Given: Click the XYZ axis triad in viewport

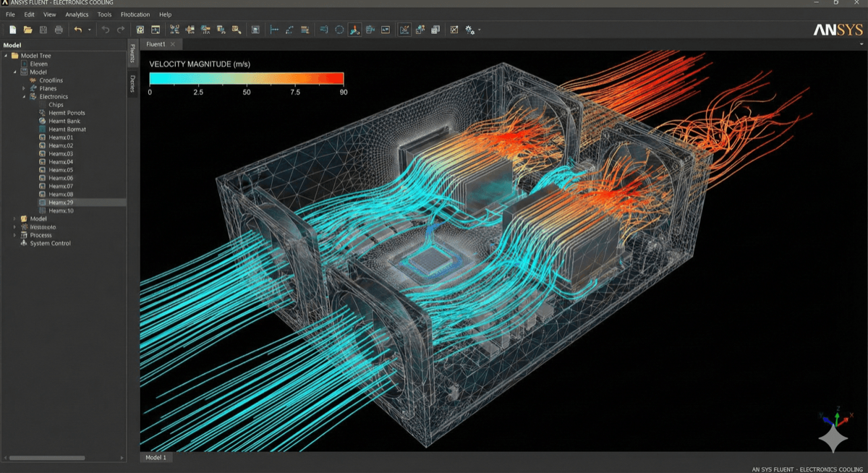Looking at the screenshot, I should coord(837,417).
